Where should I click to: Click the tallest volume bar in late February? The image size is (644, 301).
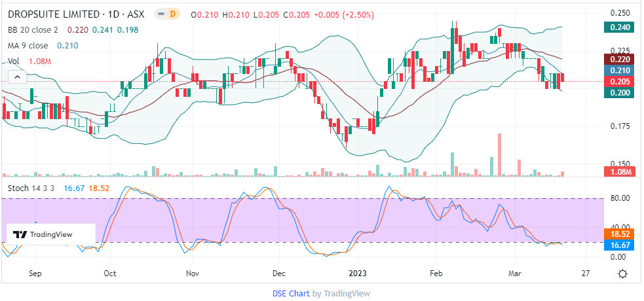pos(499,155)
